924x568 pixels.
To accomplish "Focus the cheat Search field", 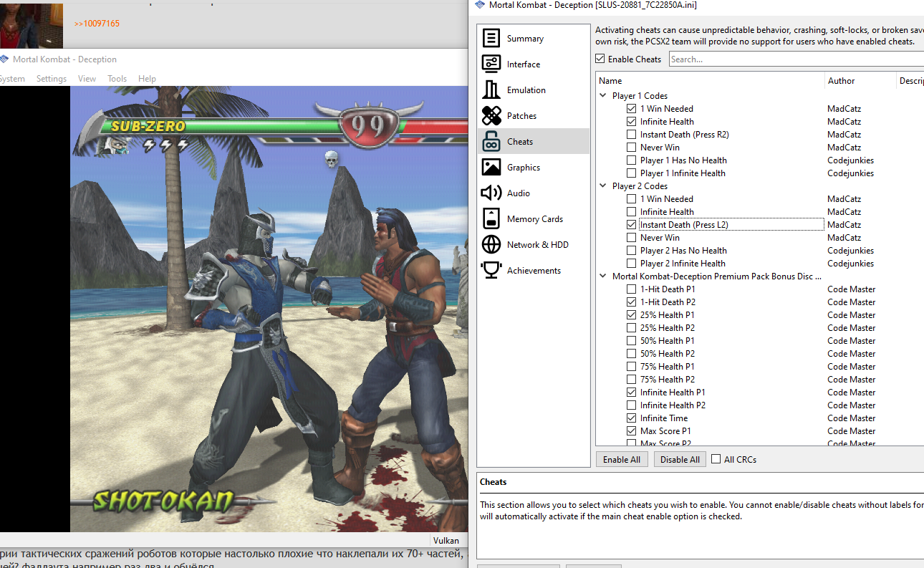I will (x=797, y=59).
